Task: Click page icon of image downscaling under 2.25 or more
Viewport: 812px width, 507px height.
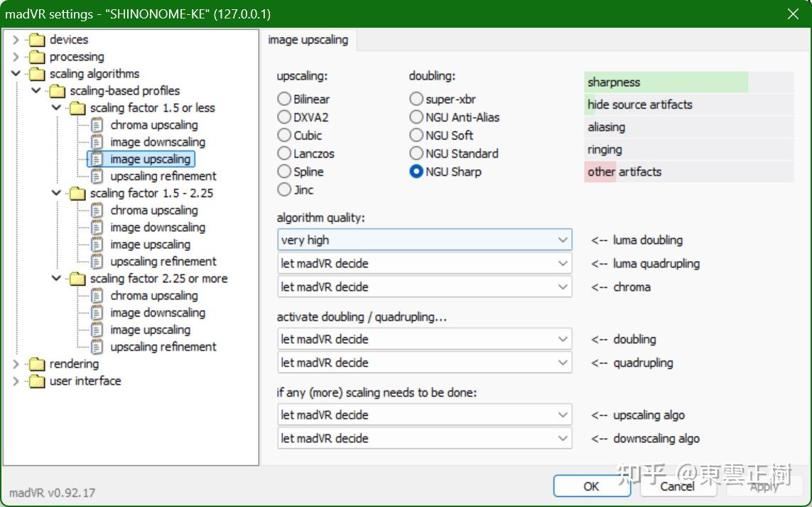Action: point(97,313)
